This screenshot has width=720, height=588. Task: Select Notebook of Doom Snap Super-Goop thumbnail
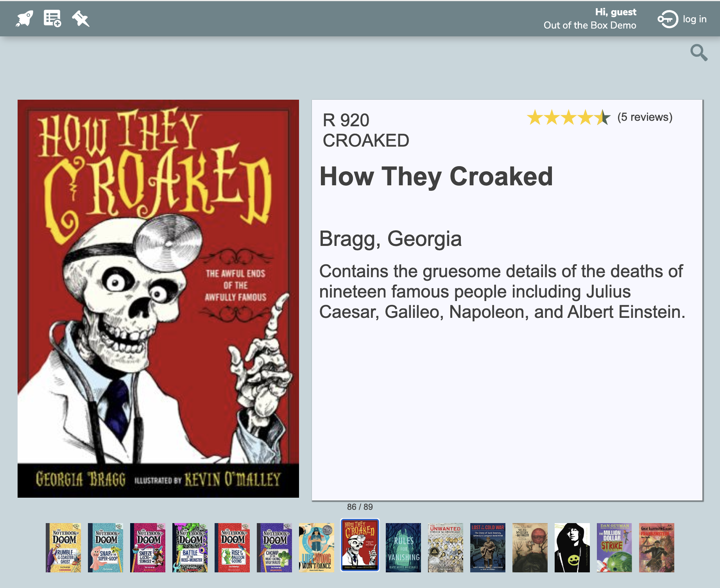(x=106, y=548)
